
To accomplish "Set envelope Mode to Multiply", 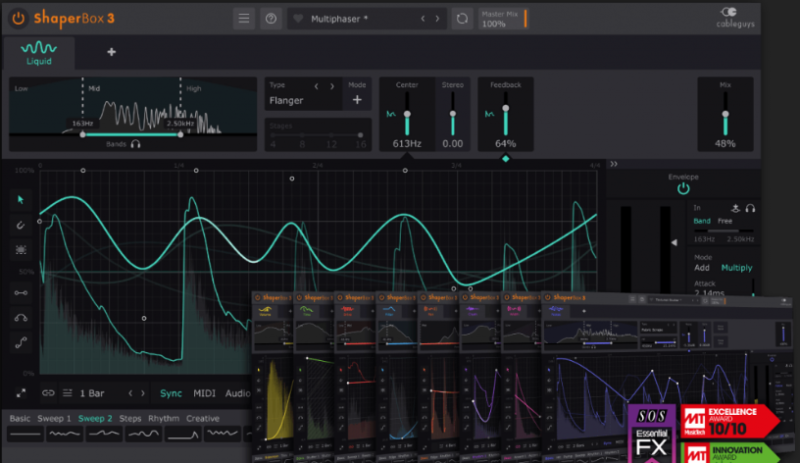I will (x=736, y=267).
